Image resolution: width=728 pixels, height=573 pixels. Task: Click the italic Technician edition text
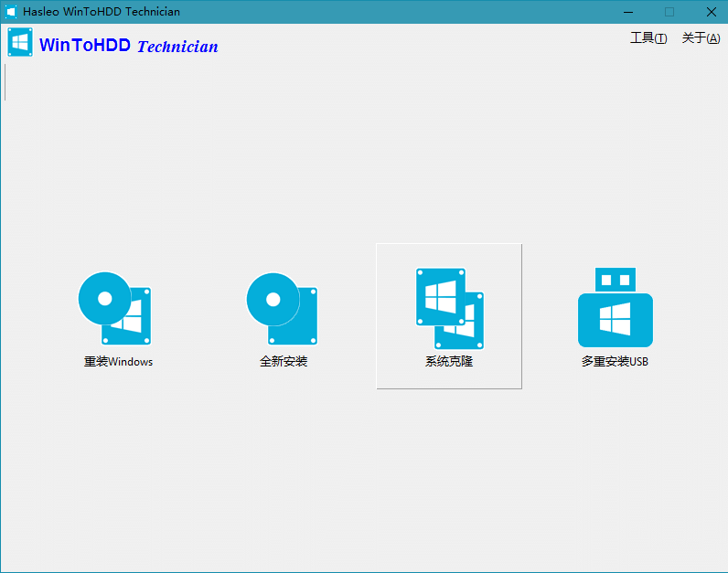(x=177, y=47)
